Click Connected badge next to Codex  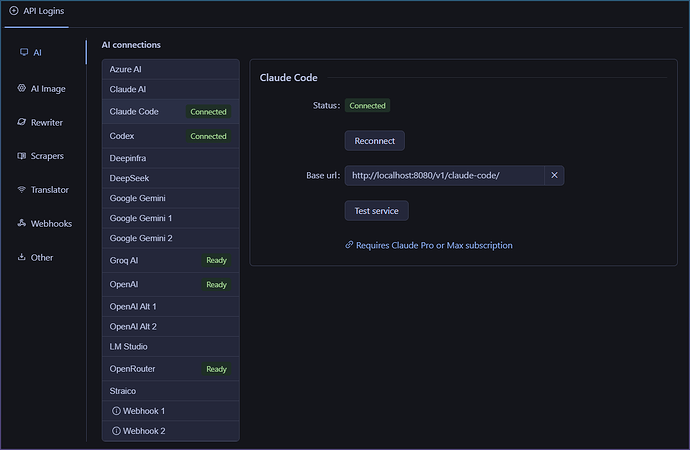click(x=208, y=136)
